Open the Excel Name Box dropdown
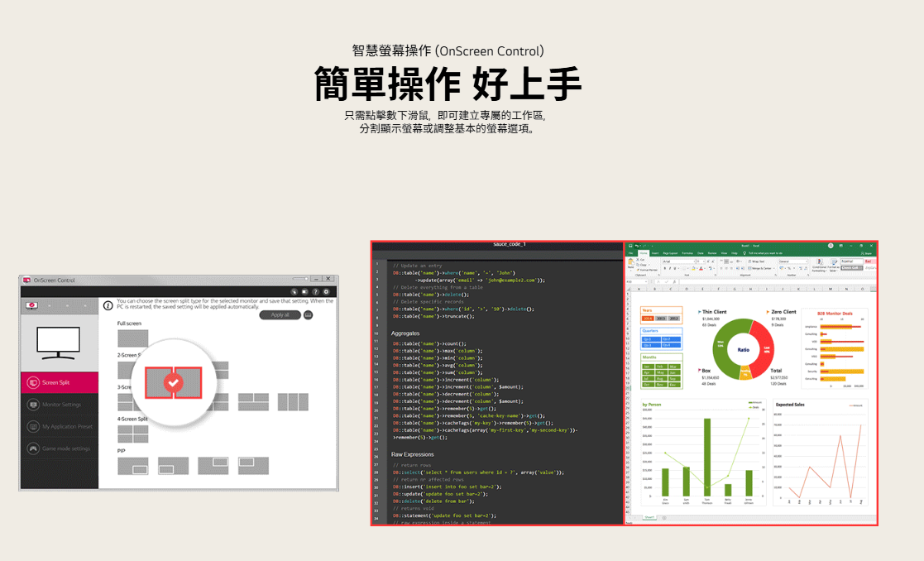The width and height of the screenshot is (924, 561). click(x=644, y=281)
